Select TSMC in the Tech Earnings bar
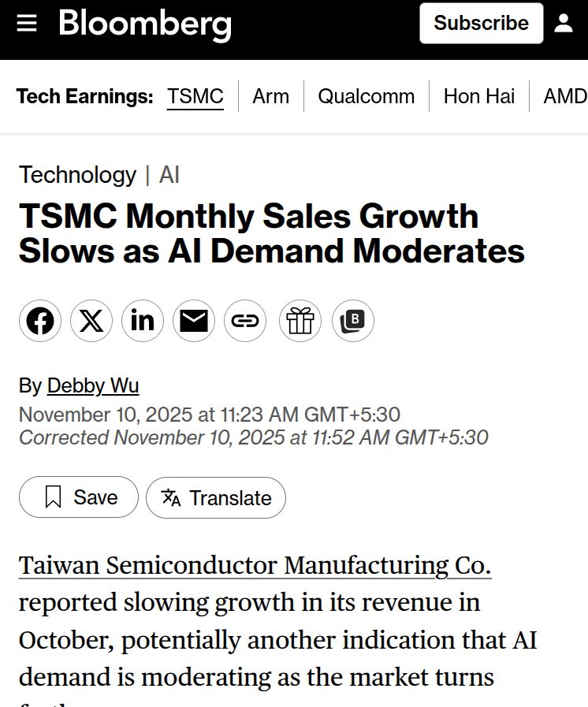The width and height of the screenshot is (588, 707). tap(195, 96)
